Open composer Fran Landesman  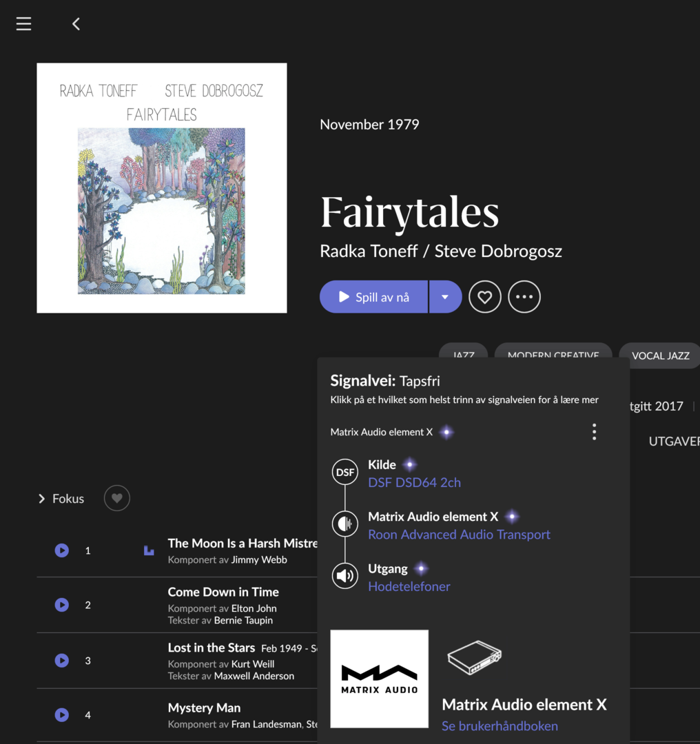point(266,724)
